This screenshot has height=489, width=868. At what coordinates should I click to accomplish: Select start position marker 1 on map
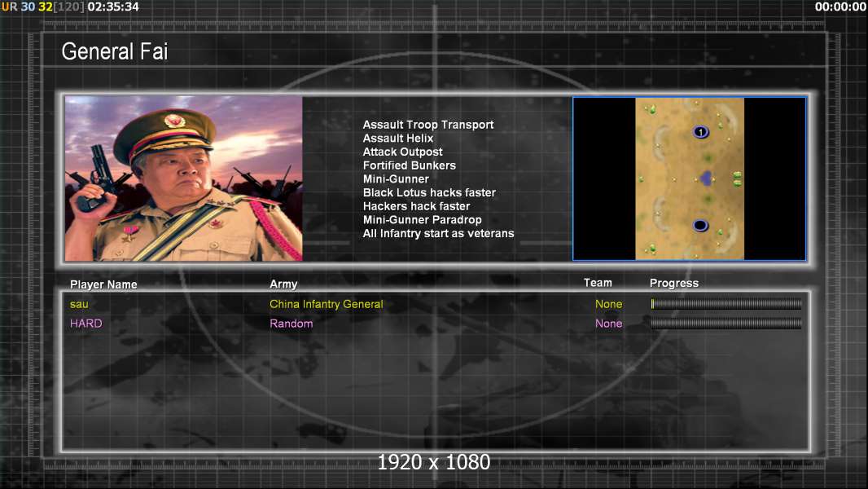click(x=701, y=132)
